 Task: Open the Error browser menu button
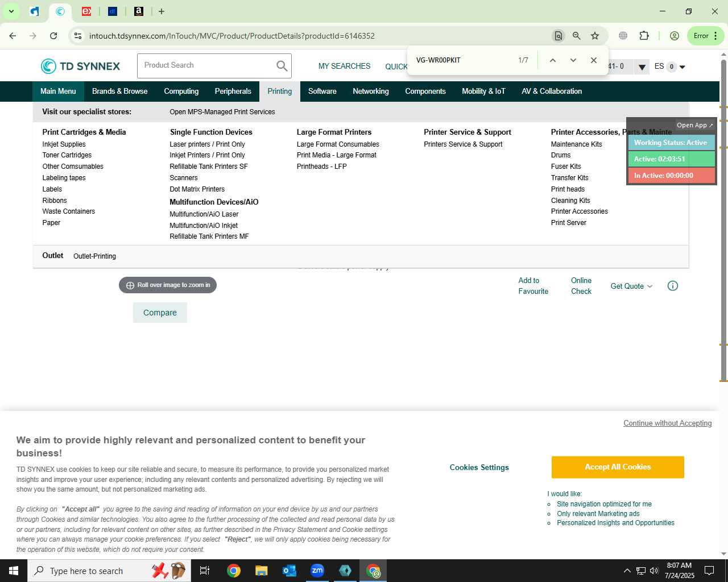[x=705, y=36]
